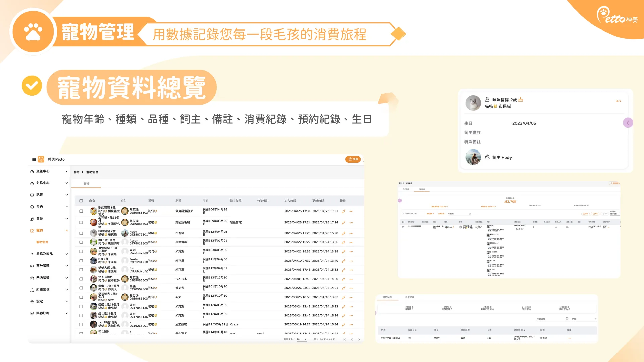Click the 服務及商品 icon in sidebar
The width and height of the screenshot is (644, 362).
tap(32, 254)
